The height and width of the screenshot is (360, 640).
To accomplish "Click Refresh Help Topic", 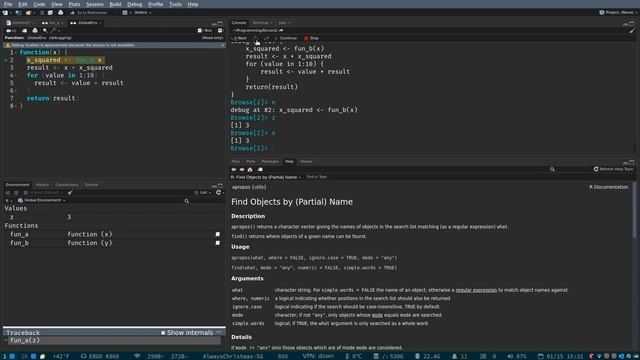I will click(614, 169).
